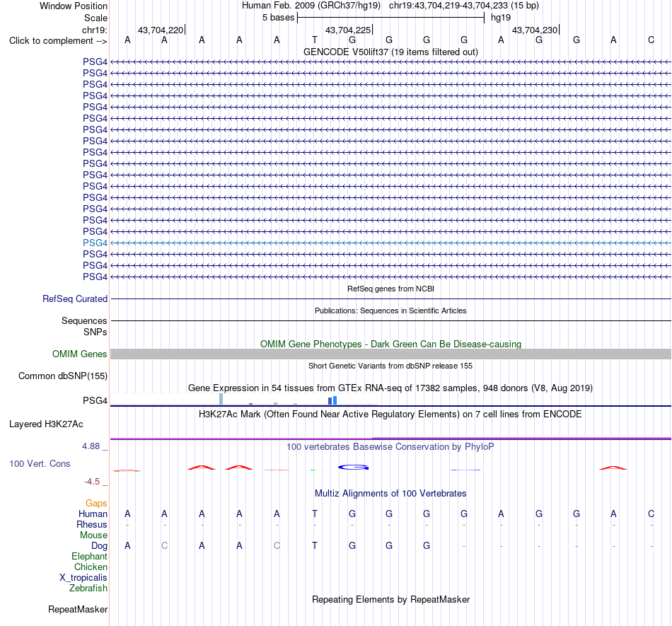Click the 'SNPs' track label
The image size is (672, 626).
pos(95,332)
